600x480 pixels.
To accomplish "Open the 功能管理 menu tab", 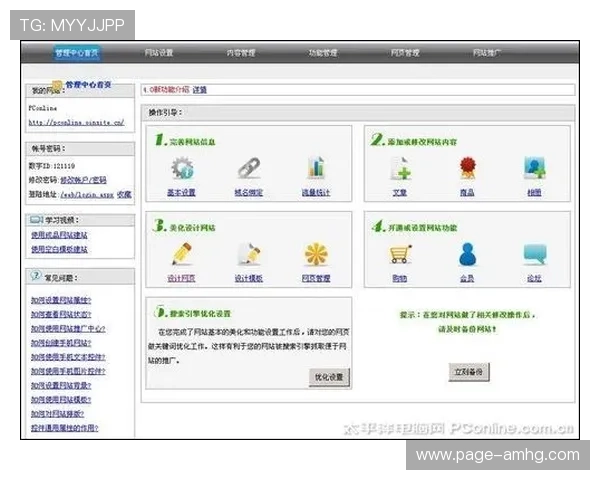I will click(x=323, y=53).
